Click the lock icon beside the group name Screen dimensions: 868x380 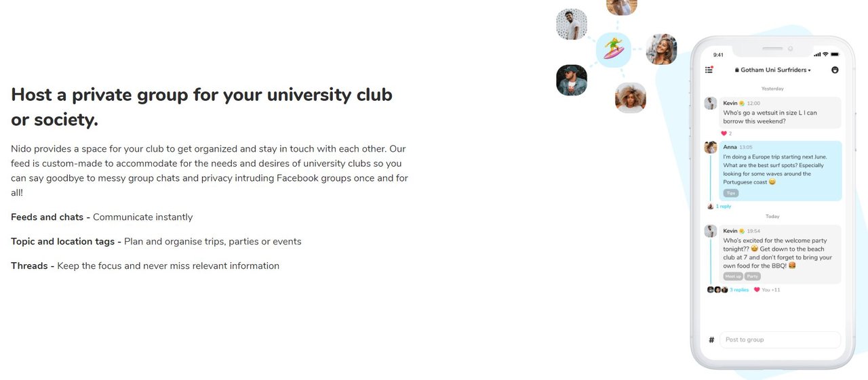point(736,70)
